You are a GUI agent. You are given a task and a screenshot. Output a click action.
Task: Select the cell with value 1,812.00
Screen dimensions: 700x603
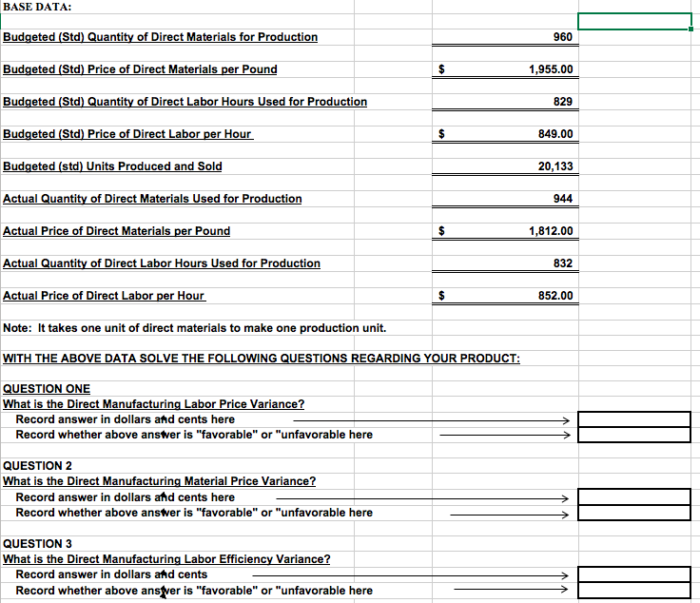coord(505,231)
